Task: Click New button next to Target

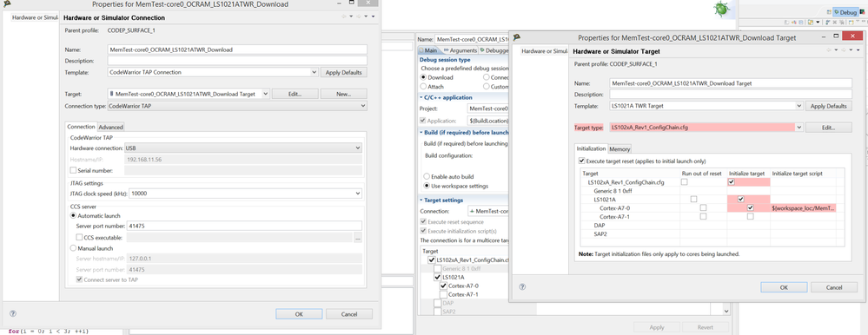Action: pyautogui.click(x=343, y=94)
